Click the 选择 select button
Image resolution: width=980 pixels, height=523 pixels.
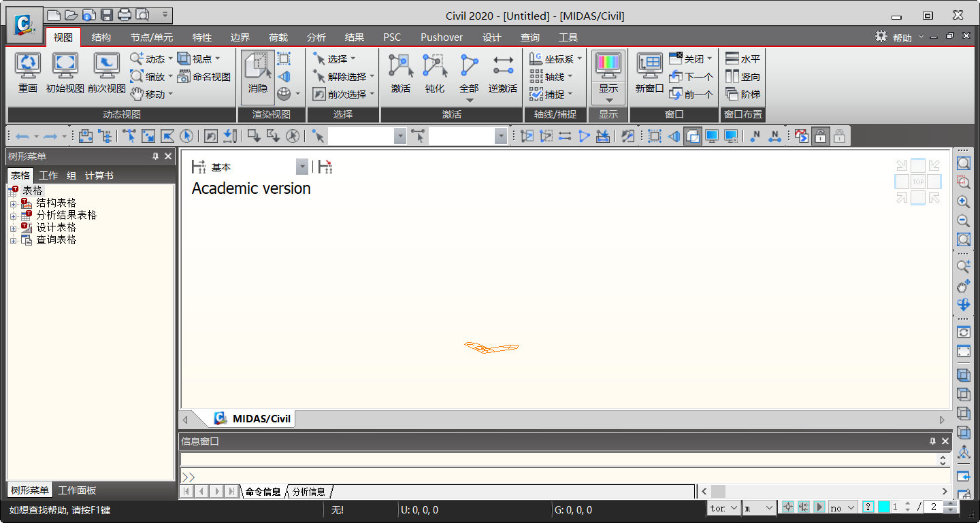coord(335,59)
